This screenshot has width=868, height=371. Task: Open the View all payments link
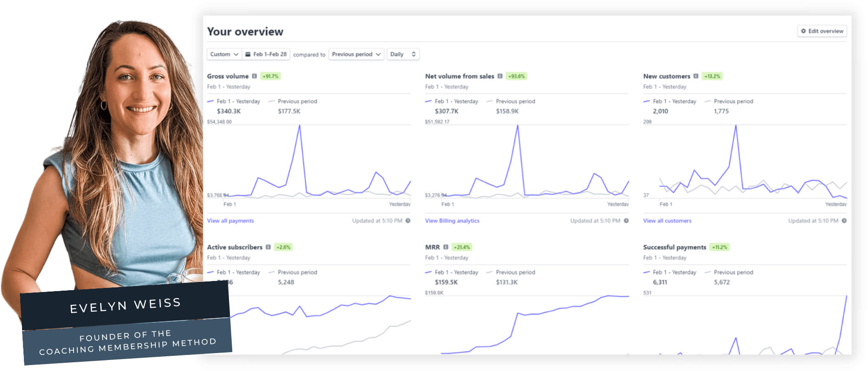point(230,221)
